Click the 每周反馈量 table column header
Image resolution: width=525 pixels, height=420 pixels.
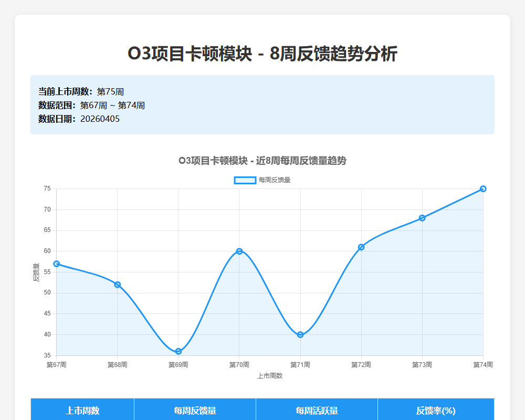pyautogui.click(x=195, y=410)
